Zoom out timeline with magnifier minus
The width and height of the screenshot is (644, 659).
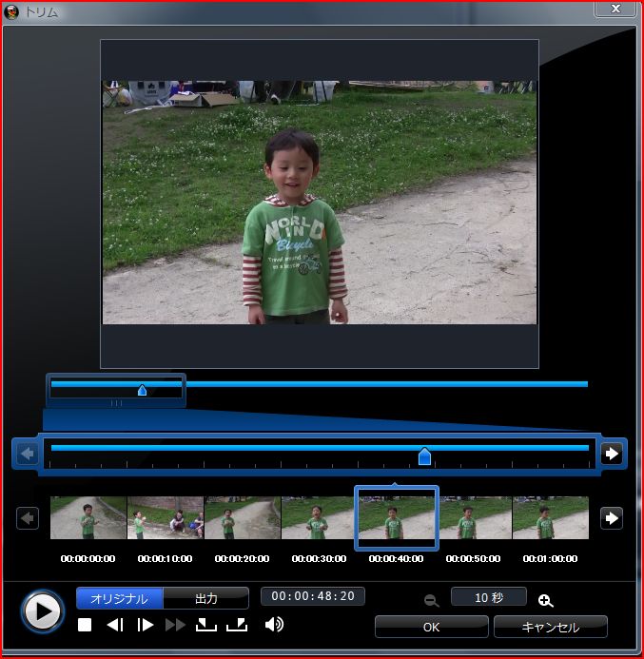pyautogui.click(x=432, y=600)
